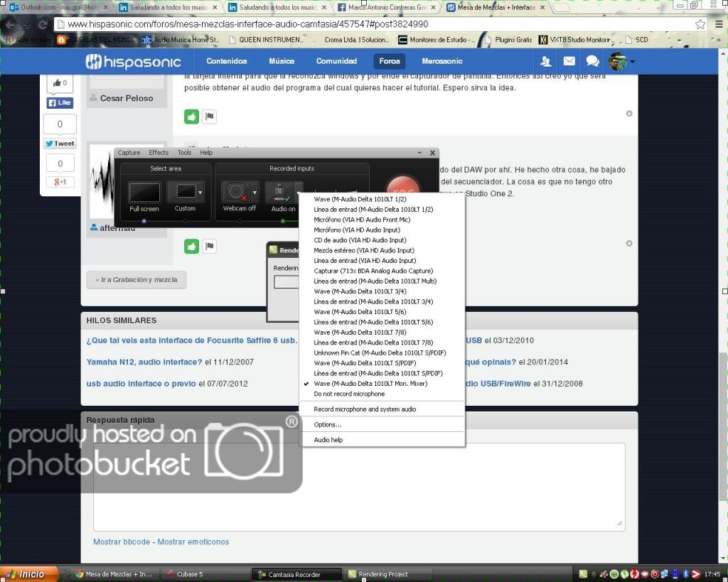Open Camtasia Help menu

tap(206, 153)
